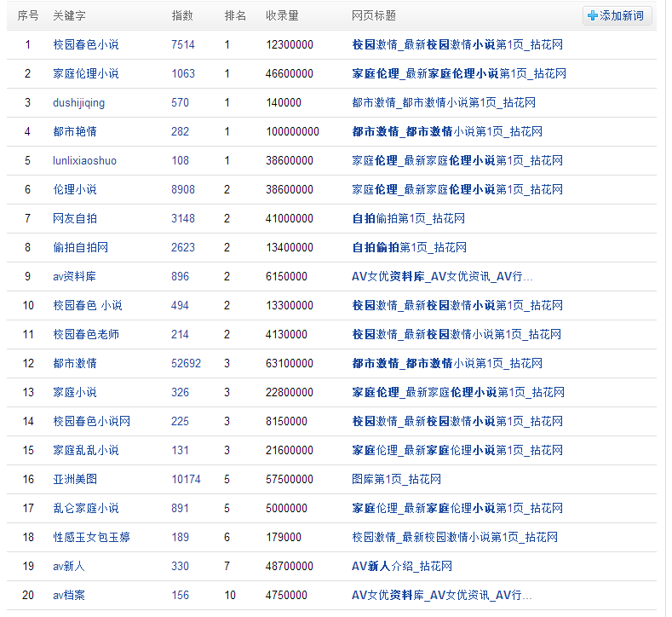Open keyword link 偷拍自拍网
Image resolution: width=672 pixels, height=617 pixels.
(x=81, y=247)
